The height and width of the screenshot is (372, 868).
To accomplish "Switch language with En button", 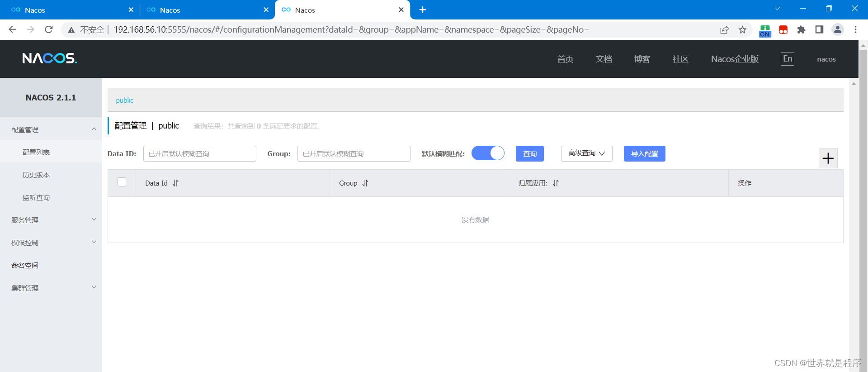I will coord(788,59).
